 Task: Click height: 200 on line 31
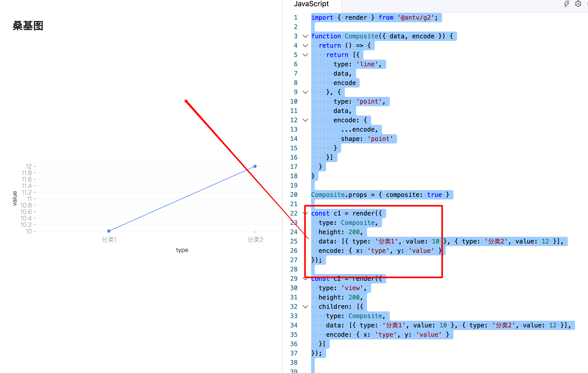(x=341, y=297)
